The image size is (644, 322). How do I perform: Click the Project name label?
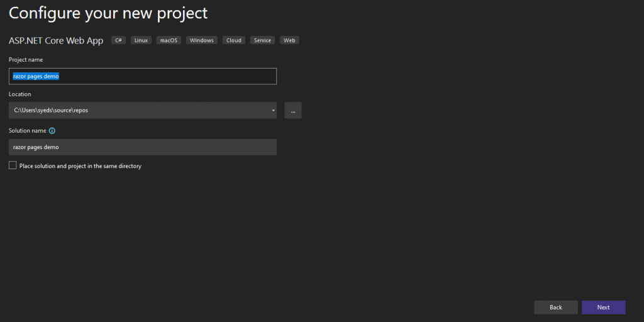pyautogui.click(x=26, y=60)
